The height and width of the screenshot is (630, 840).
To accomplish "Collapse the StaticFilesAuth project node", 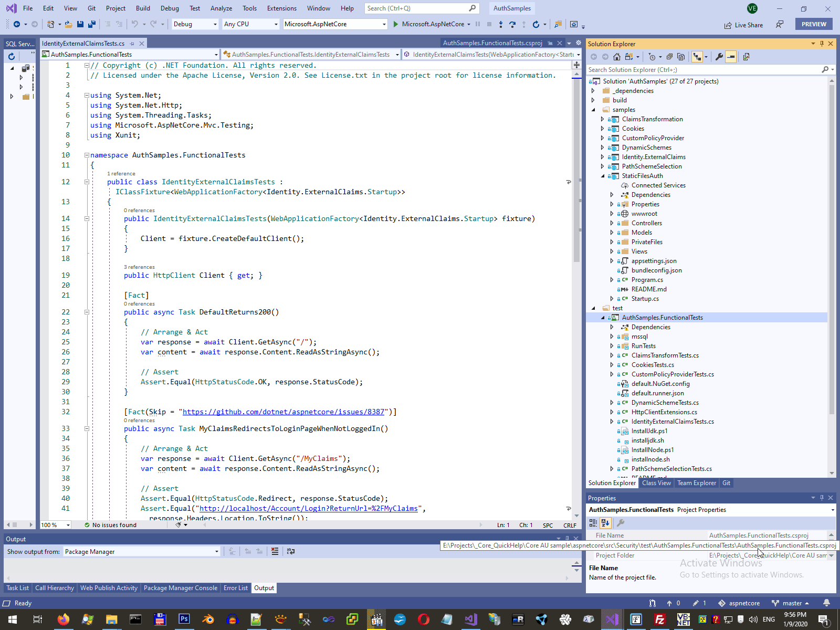I will click(602, 176).
